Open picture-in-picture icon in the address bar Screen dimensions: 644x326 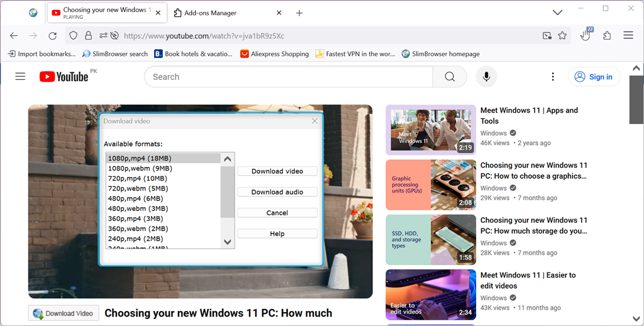pyautogui.click(x=547, y=36)
